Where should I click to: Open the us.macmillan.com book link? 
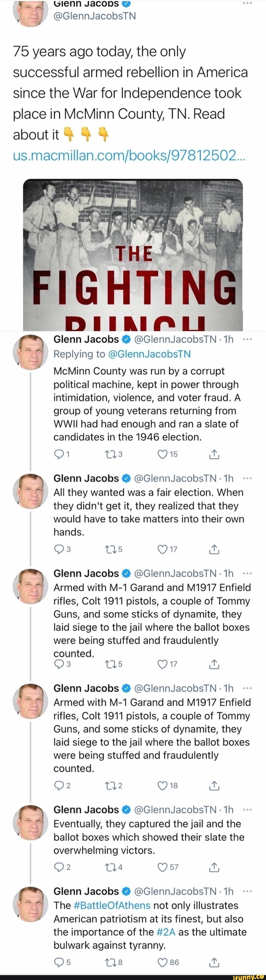(x=130, y=155)
